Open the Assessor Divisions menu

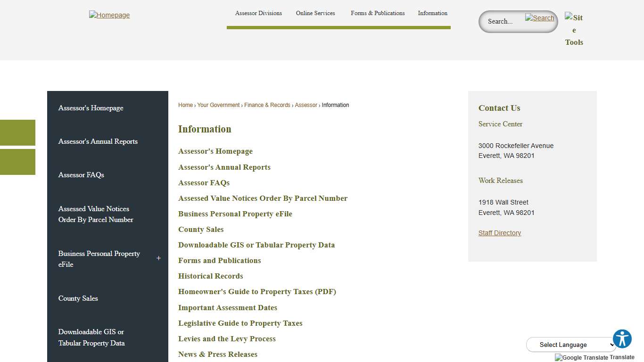258,13
